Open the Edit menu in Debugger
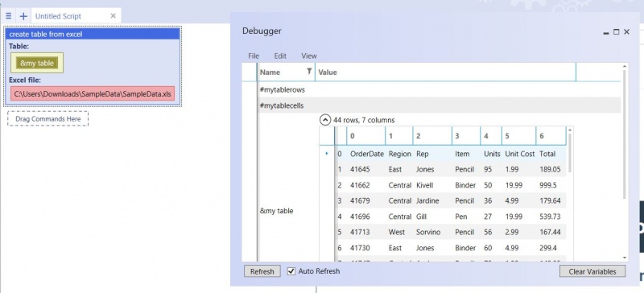The image size is (644, 293). 280,56
